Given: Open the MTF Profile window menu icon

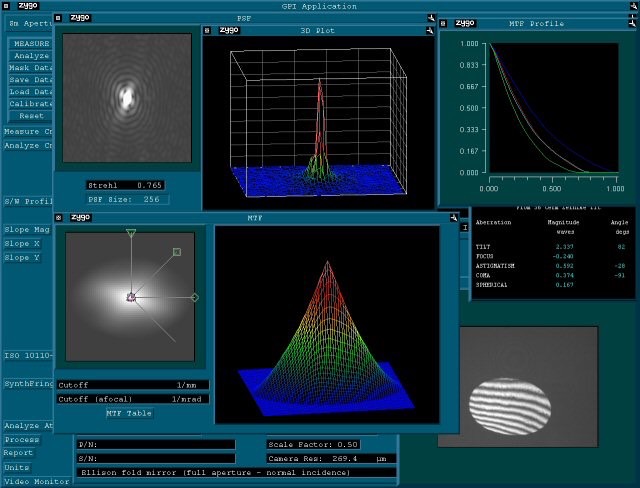Looking at the screenshot, I should point(445,22).
